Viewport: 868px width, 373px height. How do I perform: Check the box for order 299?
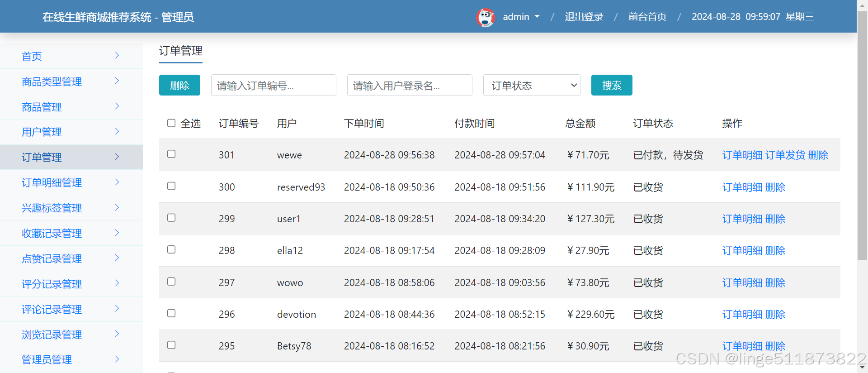click(x=171, y=218)
